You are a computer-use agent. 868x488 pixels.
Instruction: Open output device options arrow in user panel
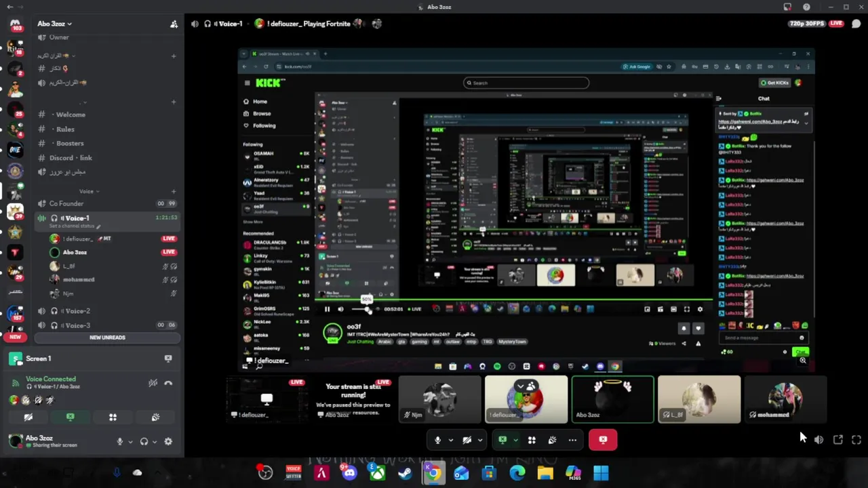pos(155,442)
